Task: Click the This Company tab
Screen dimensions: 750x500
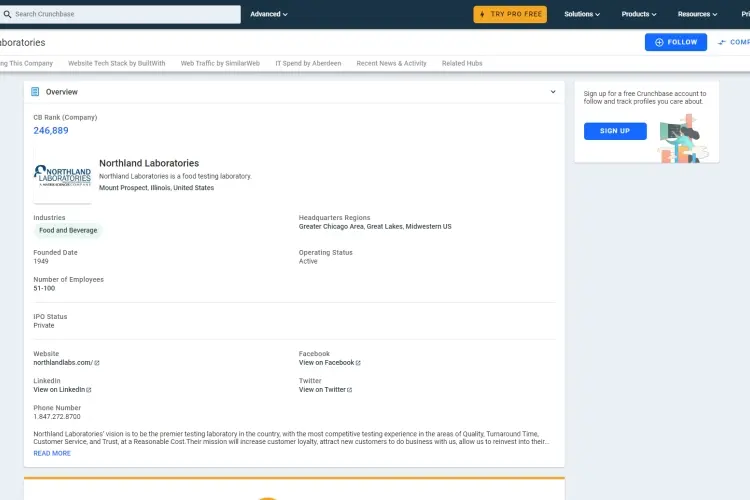Action: click(x=26, y=63)
